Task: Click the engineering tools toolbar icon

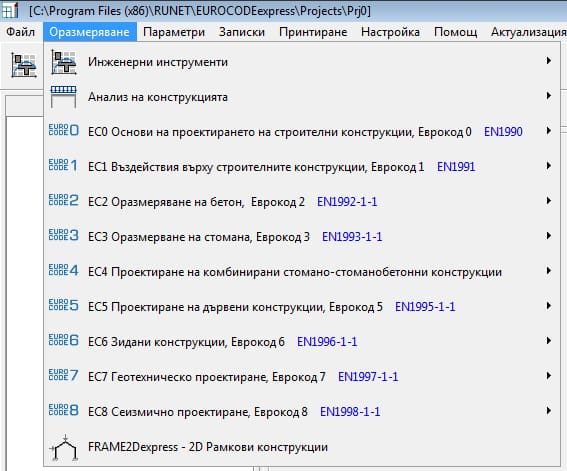Action: [x=24, y=65]
